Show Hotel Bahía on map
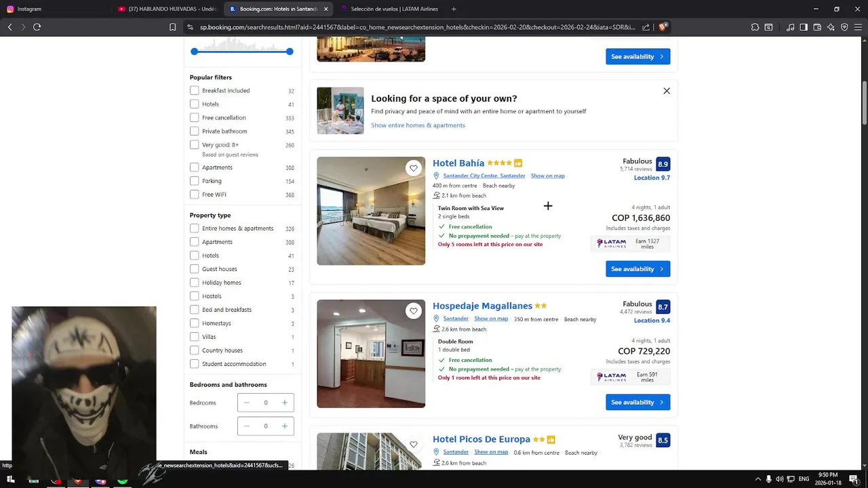Image resolution: width=868 pixels, height=488 pixels. coord(548,176)
